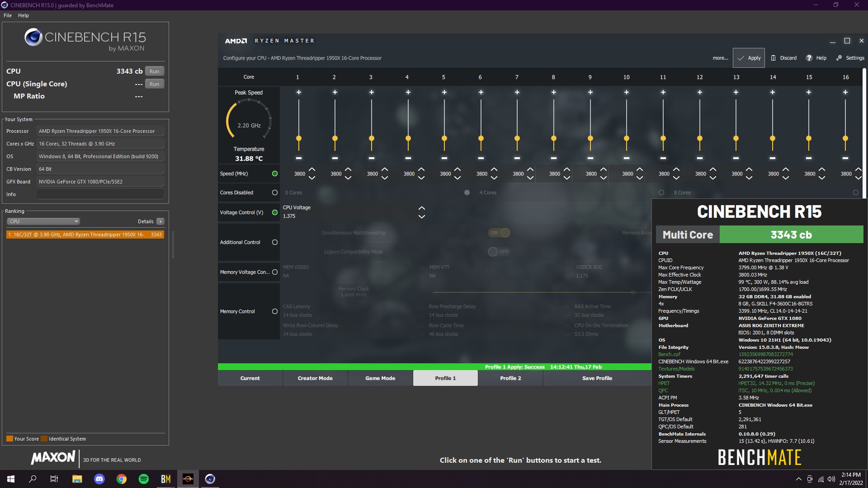
Task: Switch Simultaneous Multithreading toggle
Action: 499,233
